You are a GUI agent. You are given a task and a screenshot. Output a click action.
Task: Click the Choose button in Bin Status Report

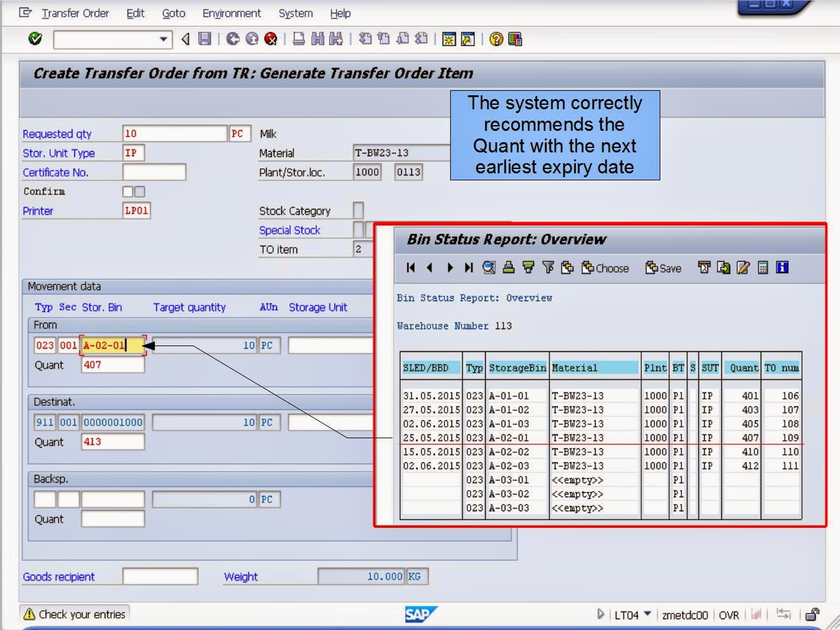point(604,268)
